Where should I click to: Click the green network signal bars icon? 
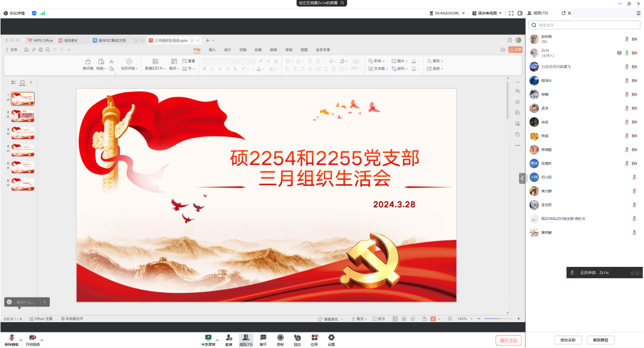point(43,13)
